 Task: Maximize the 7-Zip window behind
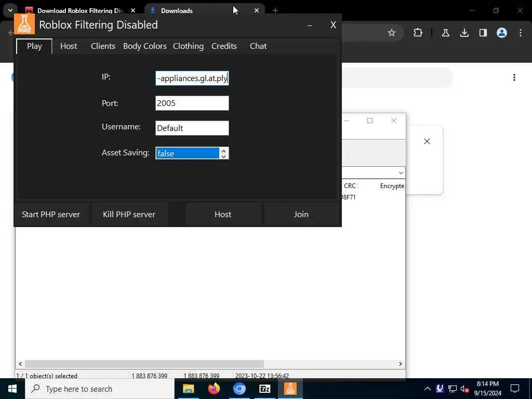pyautogui.click(x=370, y=121)
